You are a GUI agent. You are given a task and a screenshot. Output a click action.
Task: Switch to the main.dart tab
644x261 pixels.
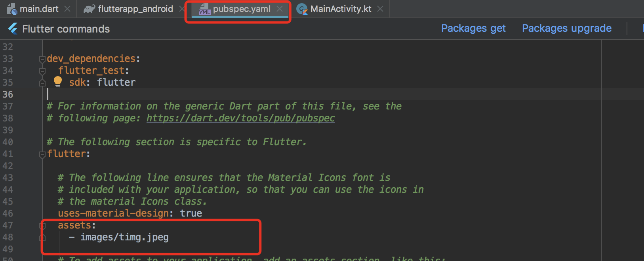39,9
